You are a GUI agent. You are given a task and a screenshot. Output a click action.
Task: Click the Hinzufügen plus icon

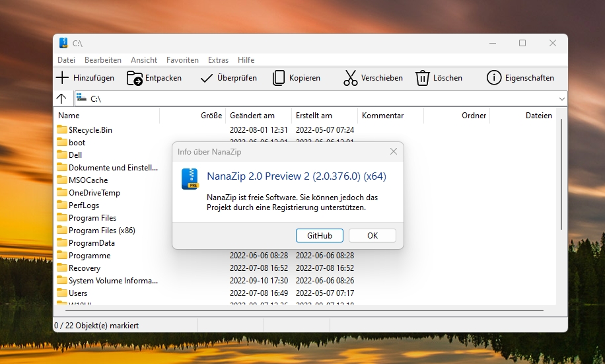(62, 77)
